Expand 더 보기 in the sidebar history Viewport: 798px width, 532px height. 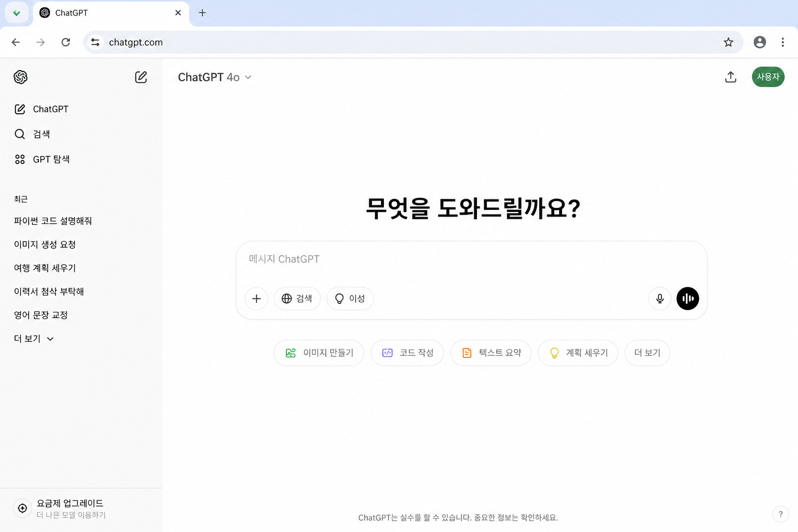pyautogui.click(x=34, y=339)
